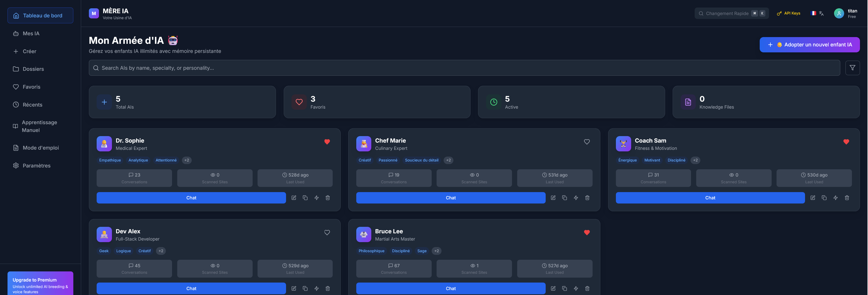Unfavorite Bruce Lee with red heart

pos(587,233)
